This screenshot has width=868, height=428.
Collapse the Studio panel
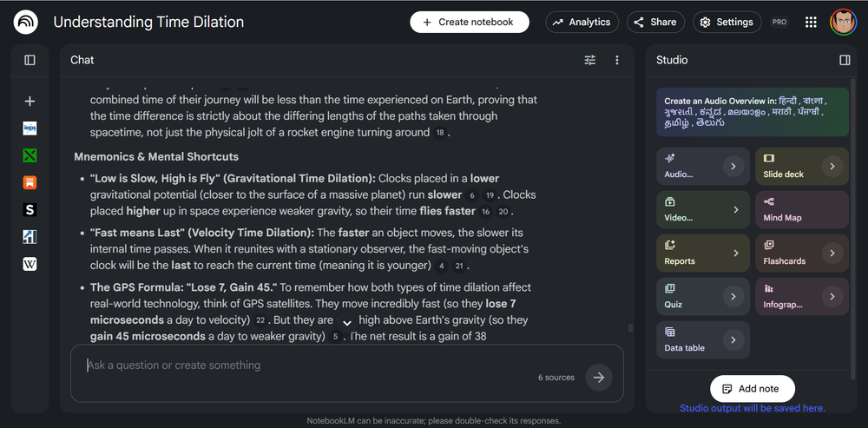pos(845,60)
